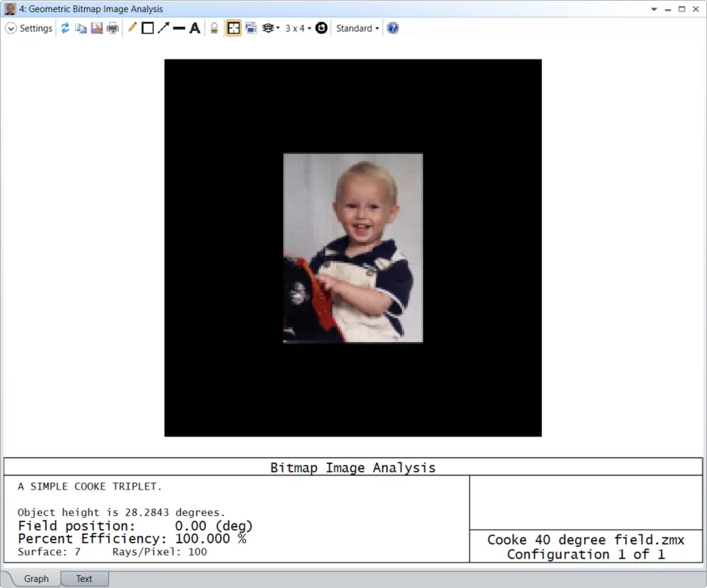Click the rendered child portrait image
The width and height of the screenshot is (707, 588).
click(353, 247)
